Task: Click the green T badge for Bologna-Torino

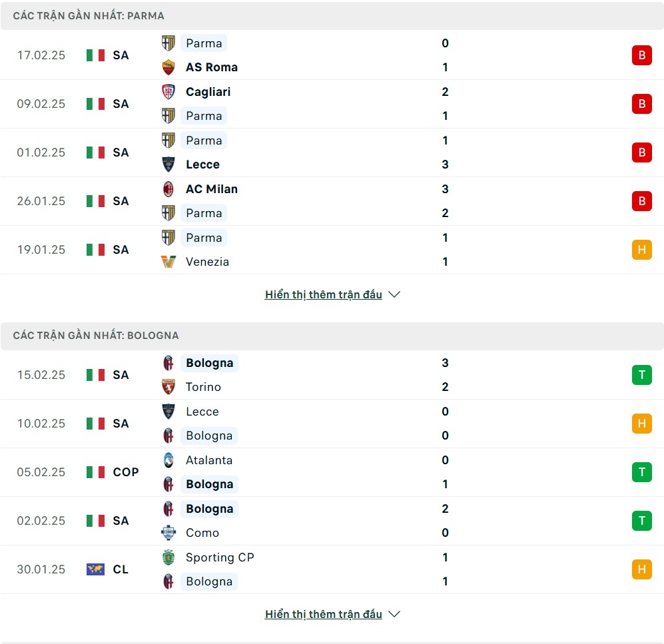Action: [641, 375]
